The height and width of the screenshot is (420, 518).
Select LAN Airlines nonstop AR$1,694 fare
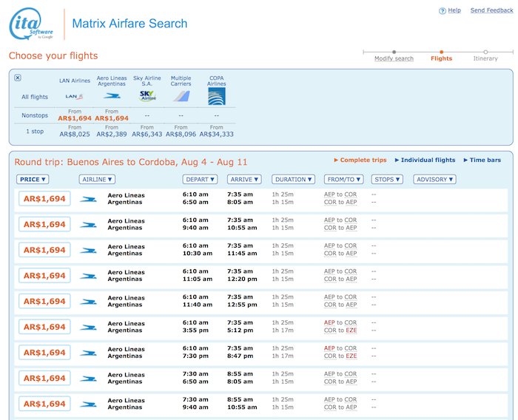point(75,118)
